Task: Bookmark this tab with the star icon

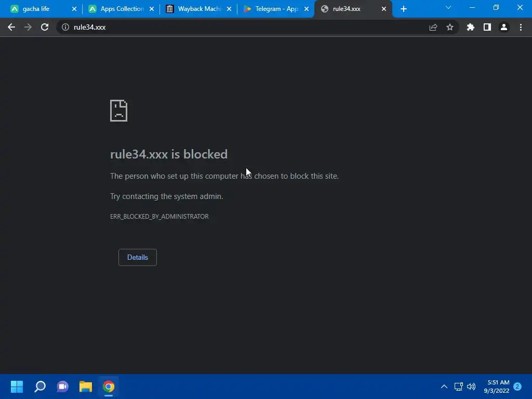Action: pyautogui.click(x=450, y=27)
